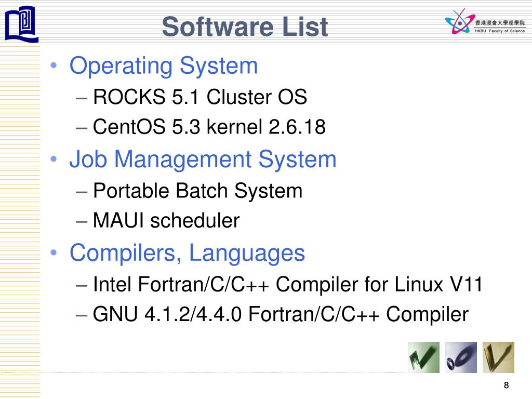The image size is (532, 399).
Task: Click the MAUI scheduler line
Action: coord(166,220)
